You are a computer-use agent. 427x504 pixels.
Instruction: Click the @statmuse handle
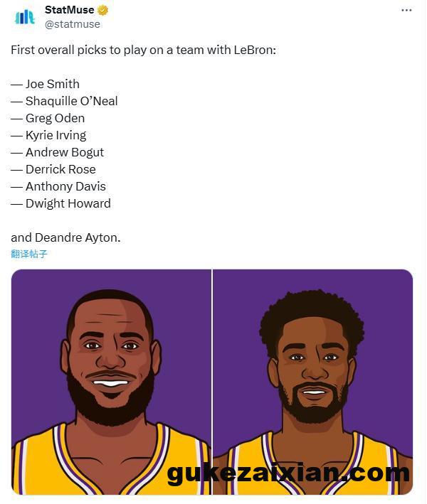73,24
